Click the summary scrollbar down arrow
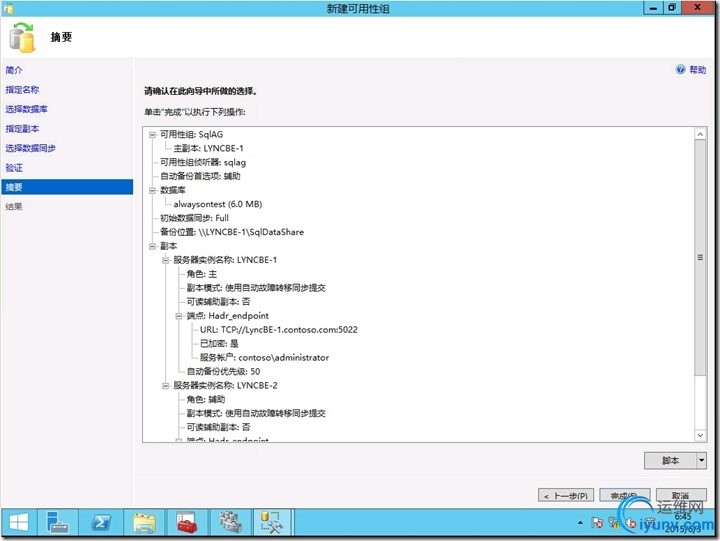 (x=700, y=435)
